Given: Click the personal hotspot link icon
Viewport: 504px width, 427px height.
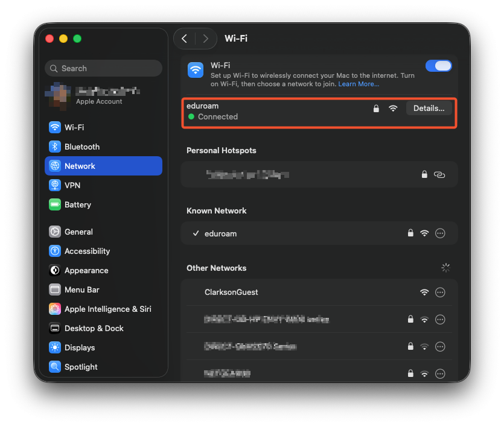Looking at the screenshot, I should coord(439,175).
